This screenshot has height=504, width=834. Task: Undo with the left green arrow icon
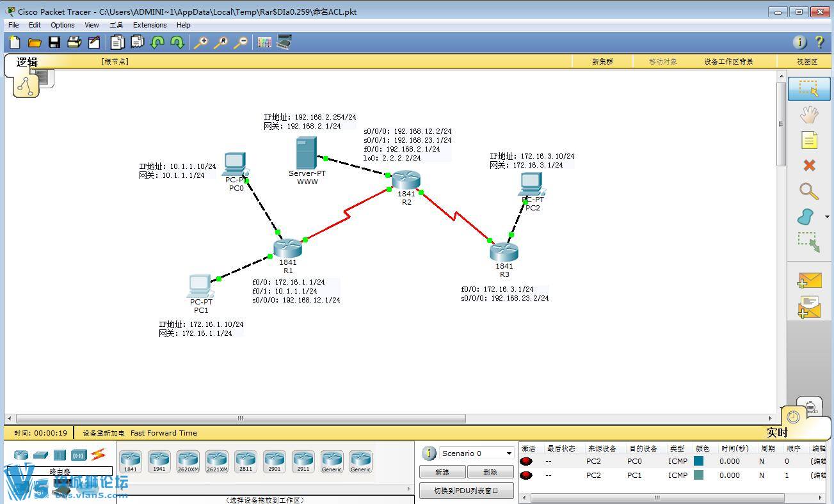157,42
